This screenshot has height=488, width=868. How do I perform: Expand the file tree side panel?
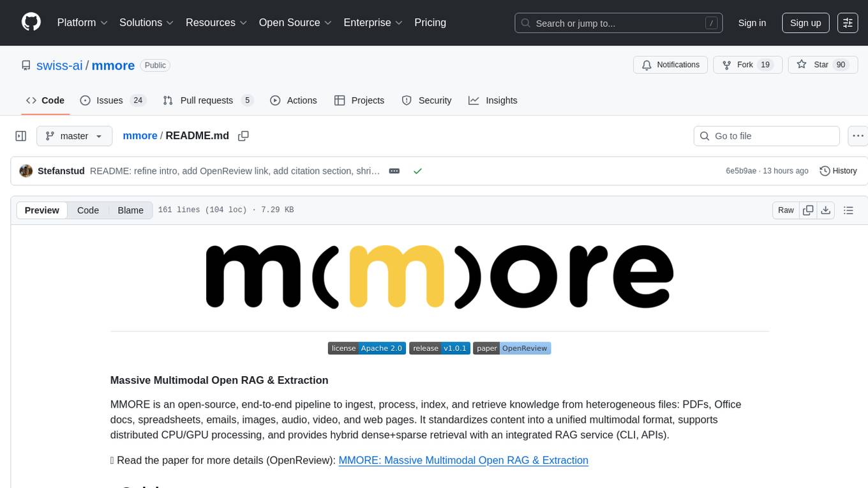(x=21, y=136)
